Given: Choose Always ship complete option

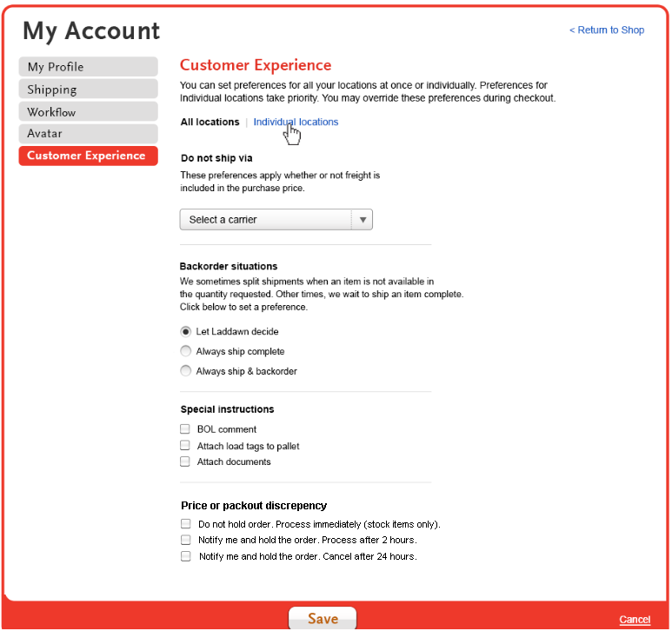Looking at the screenshot, I should 185,351.
